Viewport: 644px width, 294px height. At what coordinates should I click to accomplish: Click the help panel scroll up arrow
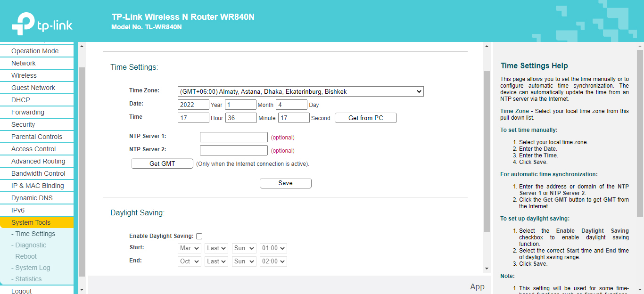tap(640, 47)
